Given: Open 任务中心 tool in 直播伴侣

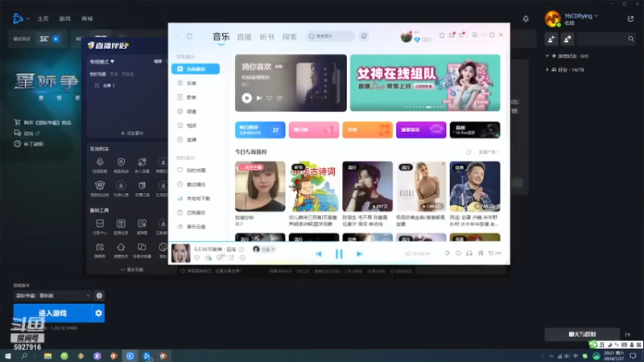Looking at the screenshot, I should tap(100, 227).
